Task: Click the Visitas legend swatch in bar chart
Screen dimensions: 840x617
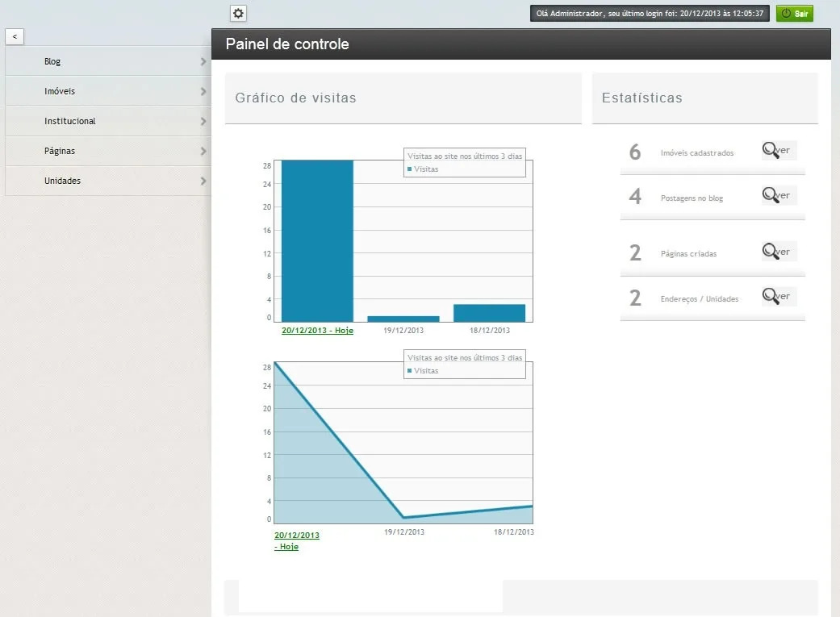Action: coord(409,169)
